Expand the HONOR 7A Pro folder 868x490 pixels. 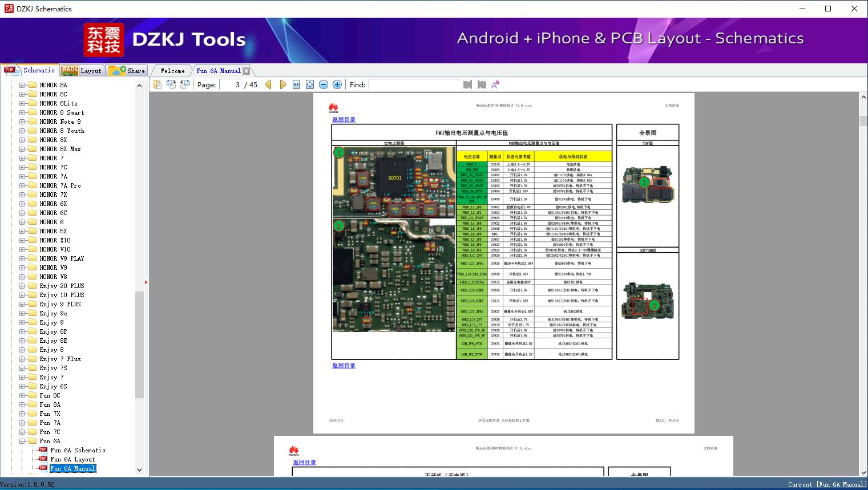coord(22,185)
